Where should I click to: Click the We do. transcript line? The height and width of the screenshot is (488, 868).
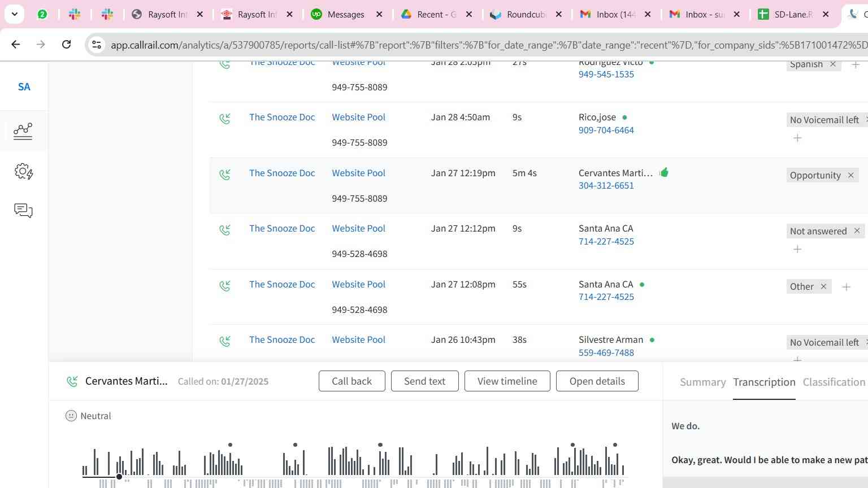click(x=685, y=426)
